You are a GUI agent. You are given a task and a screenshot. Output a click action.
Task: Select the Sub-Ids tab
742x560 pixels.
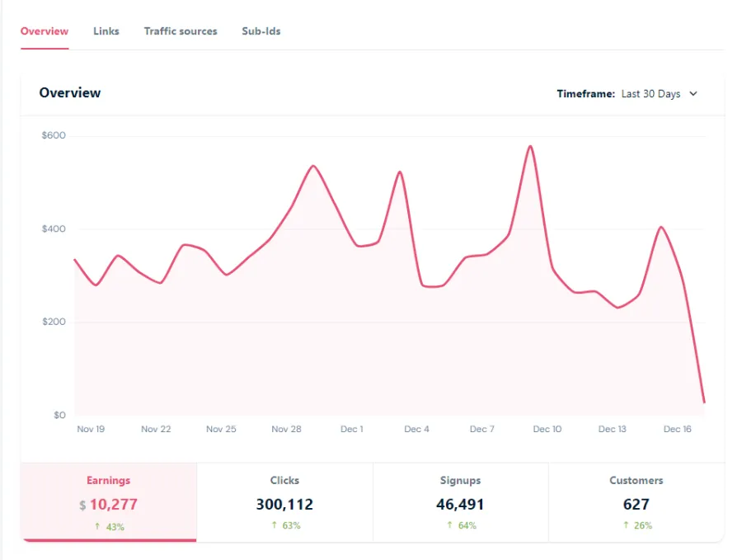pyautogui.click(x=261, y=31)
